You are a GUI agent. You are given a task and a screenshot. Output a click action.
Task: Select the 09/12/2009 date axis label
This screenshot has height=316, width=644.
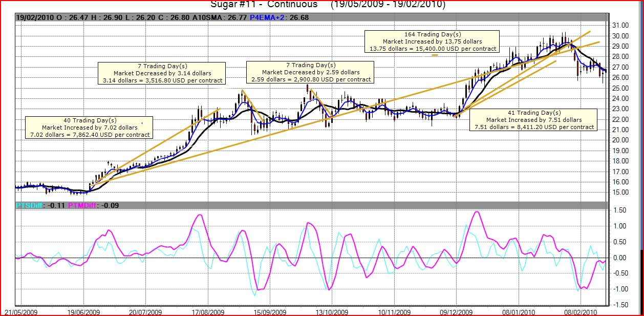457,311
